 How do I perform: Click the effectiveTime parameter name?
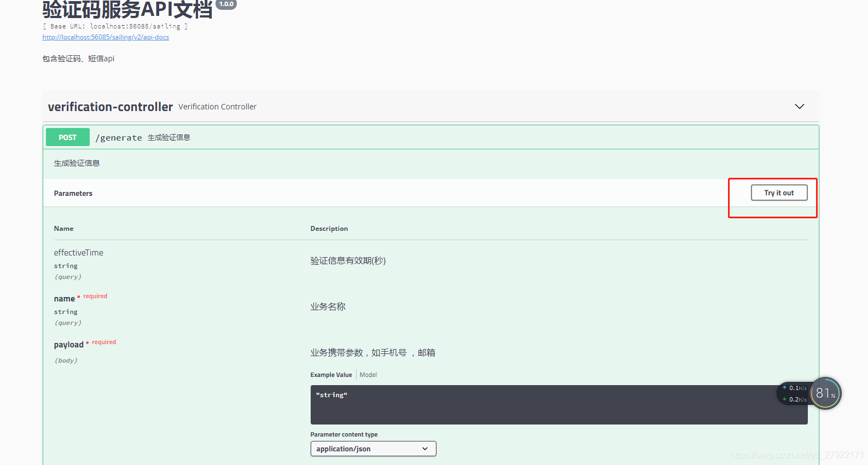(78, 253)
